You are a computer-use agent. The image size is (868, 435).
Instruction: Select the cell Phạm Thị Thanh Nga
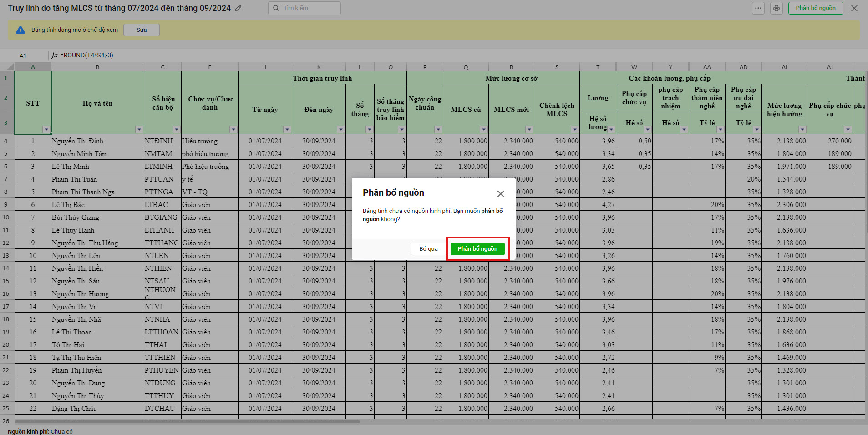pyautogui.click(x=97, y=192)
